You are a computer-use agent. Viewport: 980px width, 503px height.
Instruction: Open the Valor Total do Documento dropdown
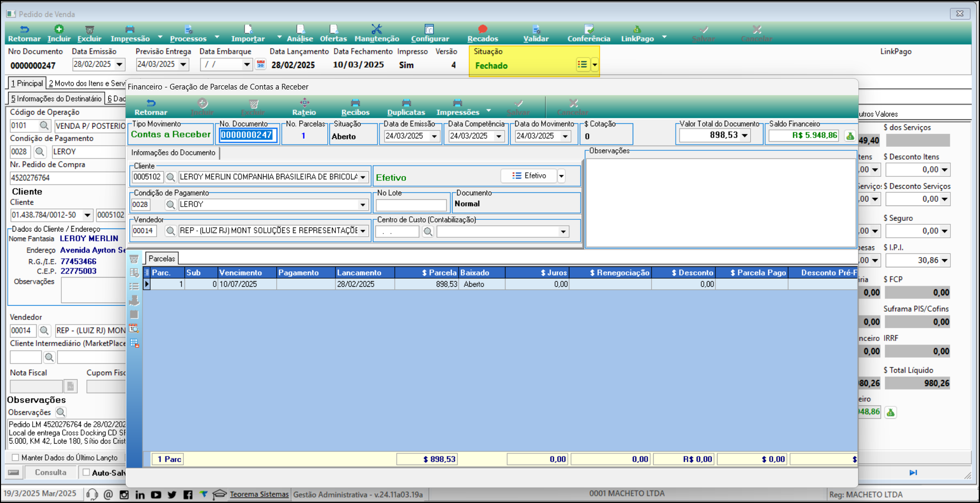pyautogui.click(x=745, y=135)
